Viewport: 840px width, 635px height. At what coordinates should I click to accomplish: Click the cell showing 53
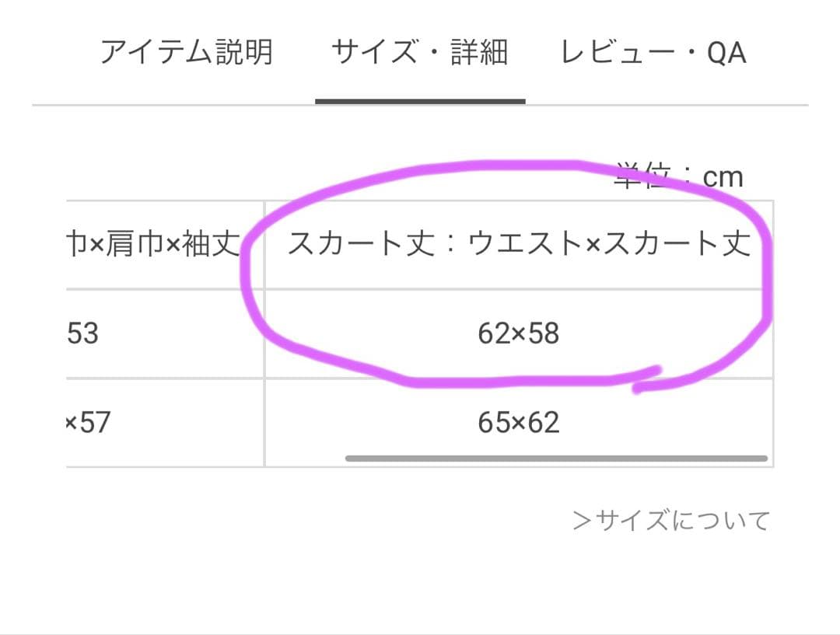click(x=84, y=334)
